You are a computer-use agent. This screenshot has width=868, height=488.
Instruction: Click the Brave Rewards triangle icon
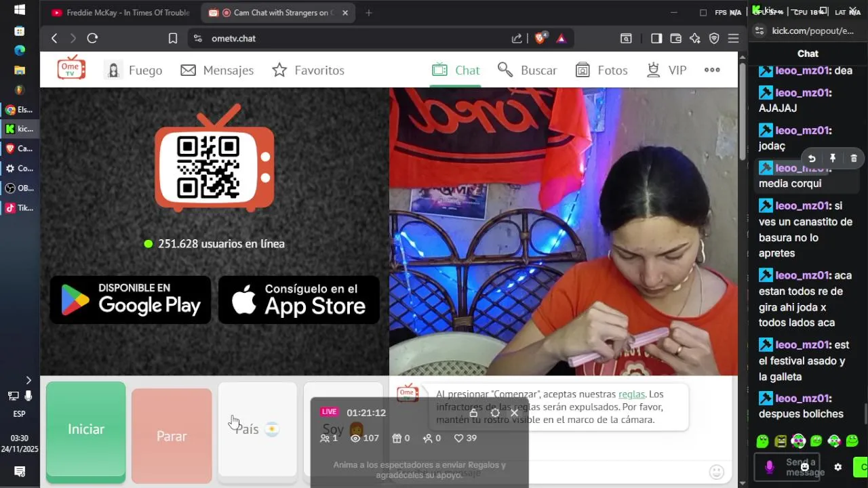[561, 39]
